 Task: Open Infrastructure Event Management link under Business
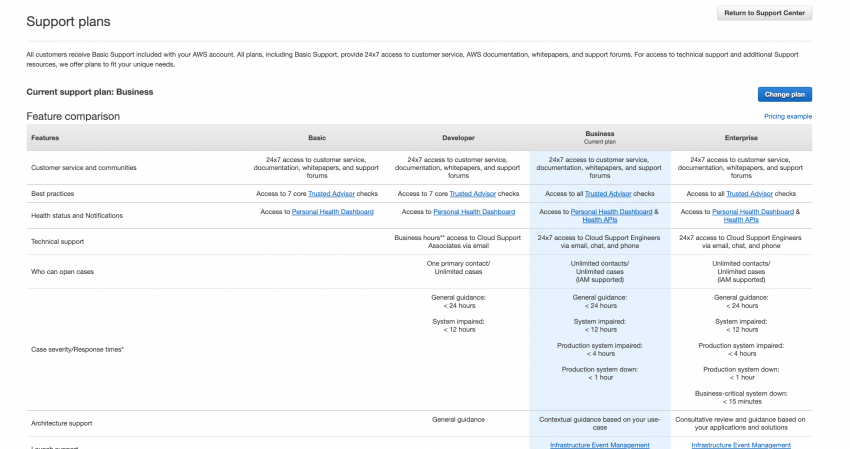pos(600,445)
